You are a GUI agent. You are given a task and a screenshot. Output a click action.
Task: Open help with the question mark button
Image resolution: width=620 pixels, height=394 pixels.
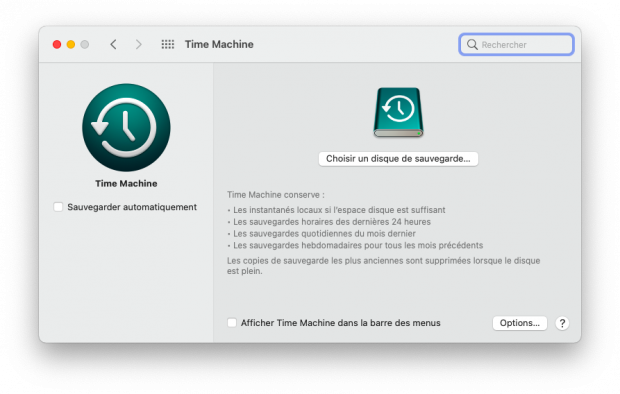click(562, 323)
